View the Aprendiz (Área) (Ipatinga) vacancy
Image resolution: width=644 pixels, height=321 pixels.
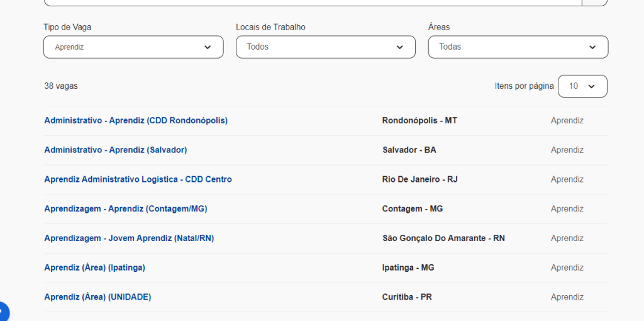click(94, 267)
